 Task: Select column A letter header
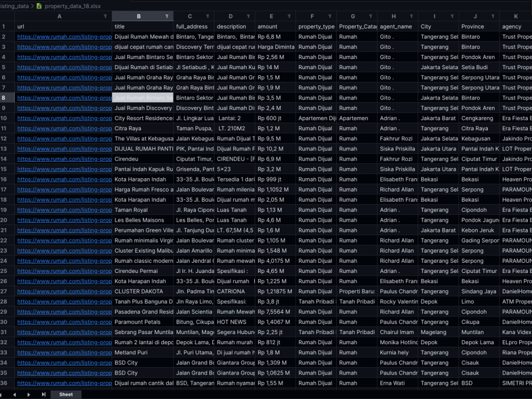pos(60,16)
